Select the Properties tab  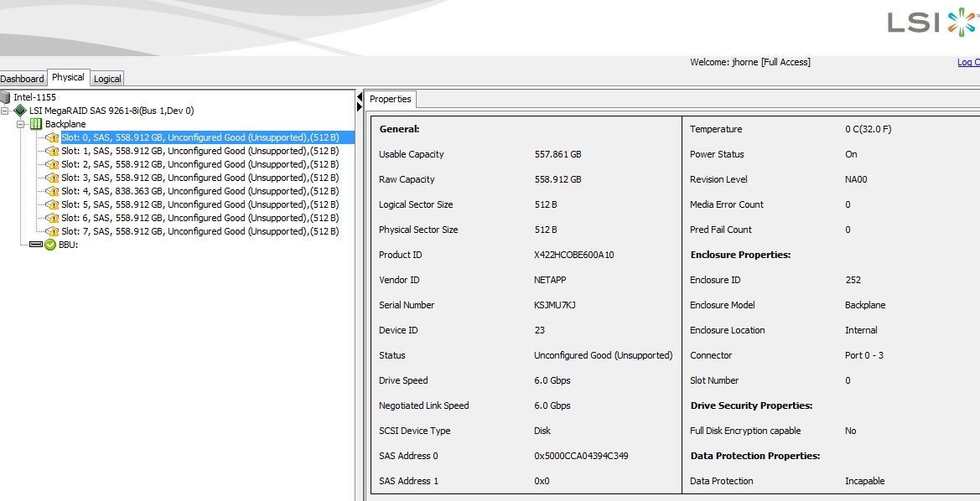tap(390, 99)
